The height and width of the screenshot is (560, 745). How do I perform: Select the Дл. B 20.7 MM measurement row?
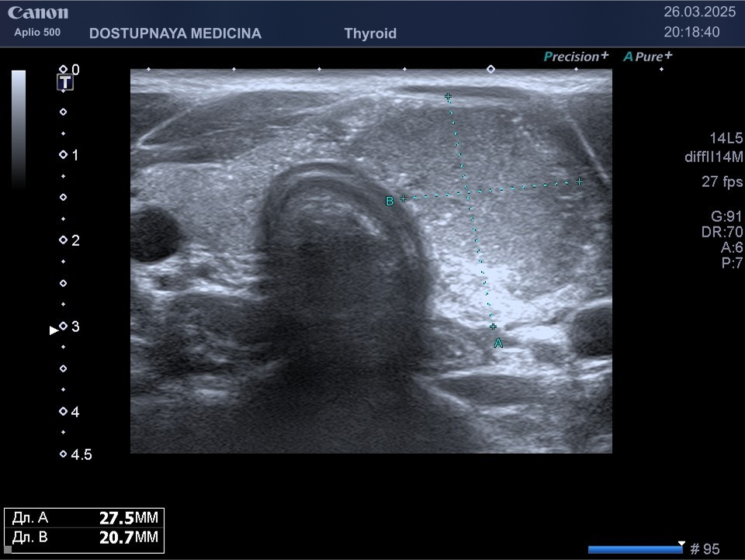[x=85, y=538]
